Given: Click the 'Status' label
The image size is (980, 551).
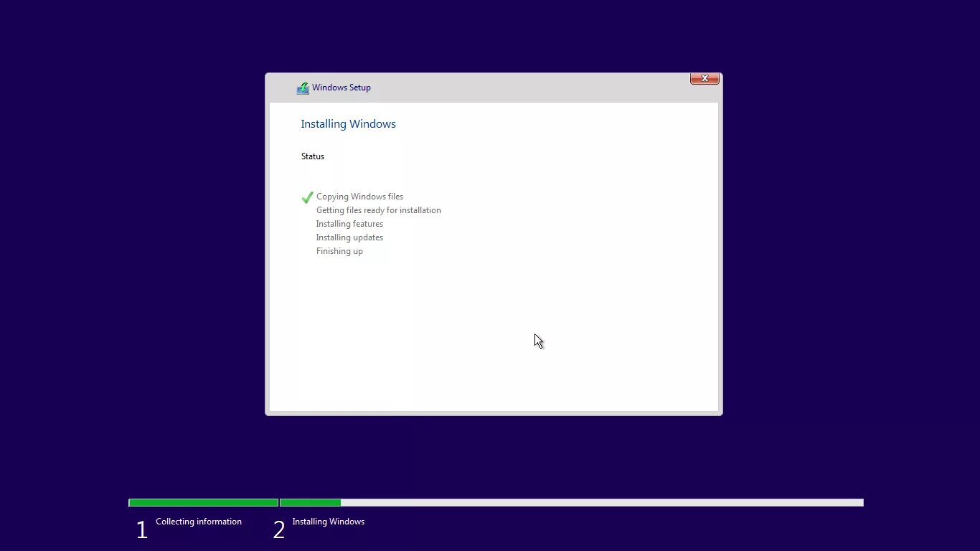Looking at the screenshot, I should tap(313, 156).
